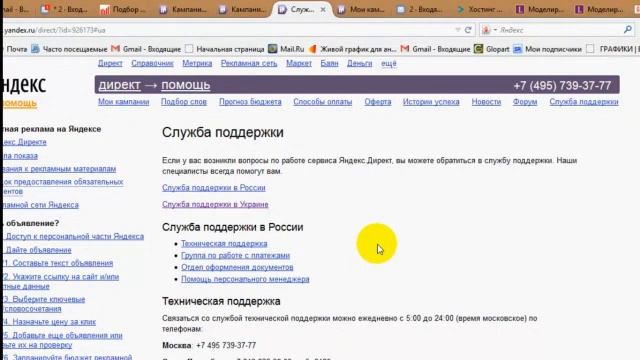The width and height of the screenshot is (640, 360).
Task: Open sidebar link Дайте объявление
Action: click(38, 250)
